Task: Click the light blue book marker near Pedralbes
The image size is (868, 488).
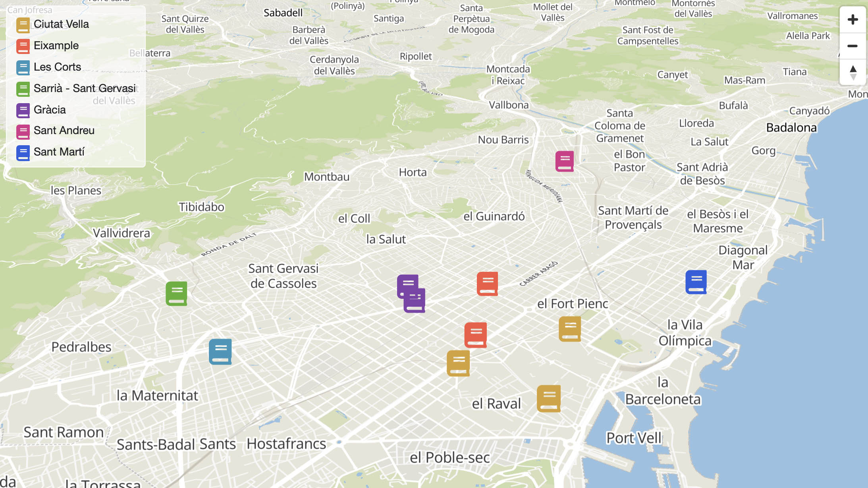Action: (220, 352)
